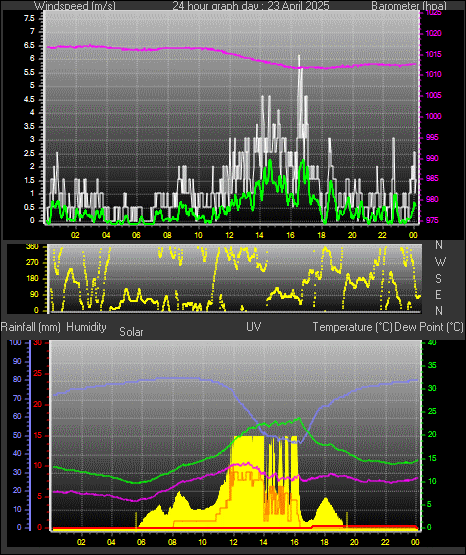This screenshot has width=466, height=555.
Task: Click the 7.5 windspeed scale value
Action: [x=30, y=18]
